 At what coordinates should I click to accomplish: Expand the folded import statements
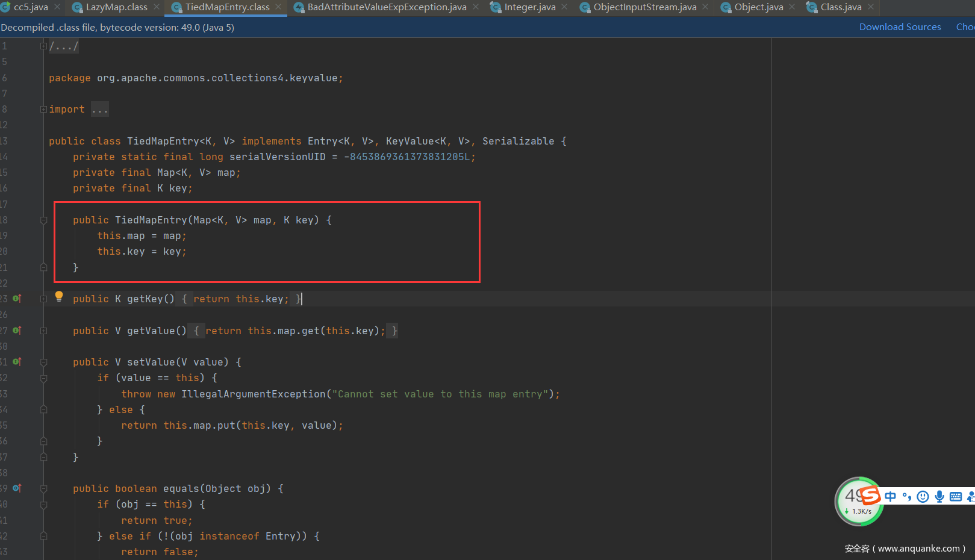coord(43,110)
